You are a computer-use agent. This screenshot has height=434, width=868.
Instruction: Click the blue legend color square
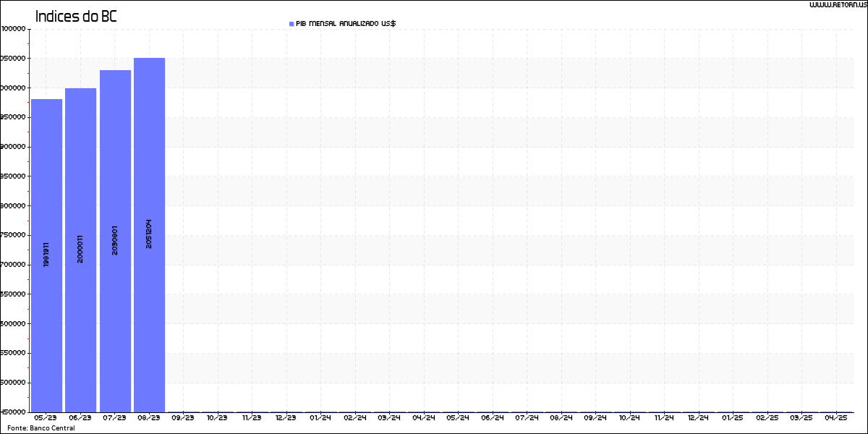[x=292, y=24]
